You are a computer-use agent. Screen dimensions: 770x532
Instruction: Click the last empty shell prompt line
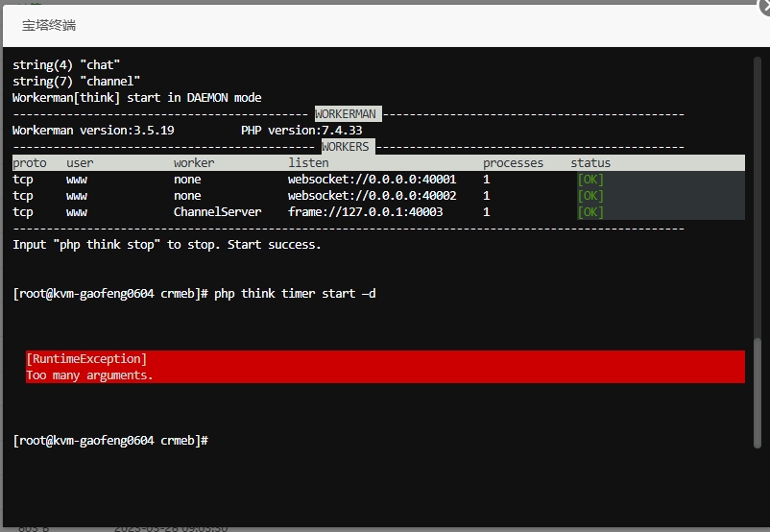110,440
